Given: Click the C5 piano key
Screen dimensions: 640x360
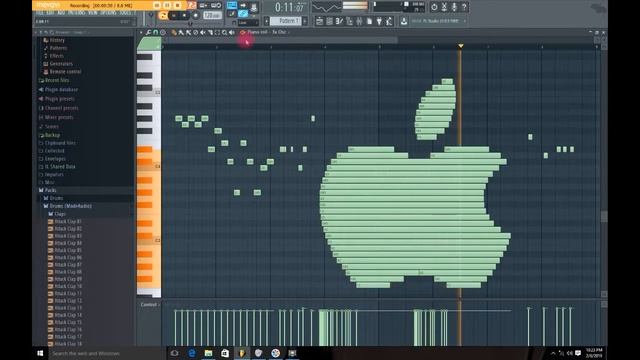Looking at the screenshot, I should pos(149,93).
